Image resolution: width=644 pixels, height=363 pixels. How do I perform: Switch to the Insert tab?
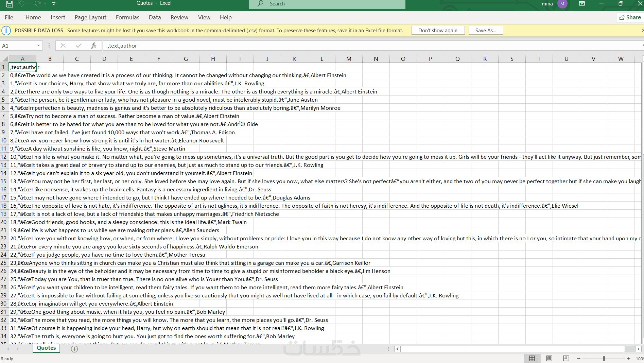click(x=58, y=17)
